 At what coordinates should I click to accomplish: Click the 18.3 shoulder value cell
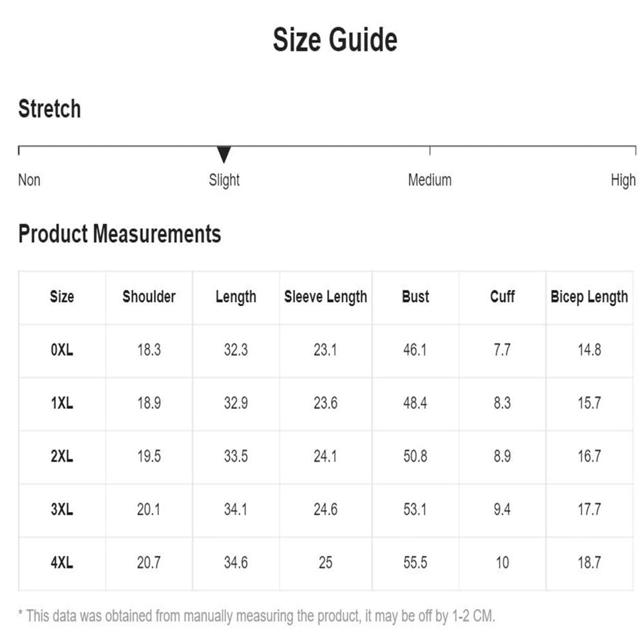point(149,350)
